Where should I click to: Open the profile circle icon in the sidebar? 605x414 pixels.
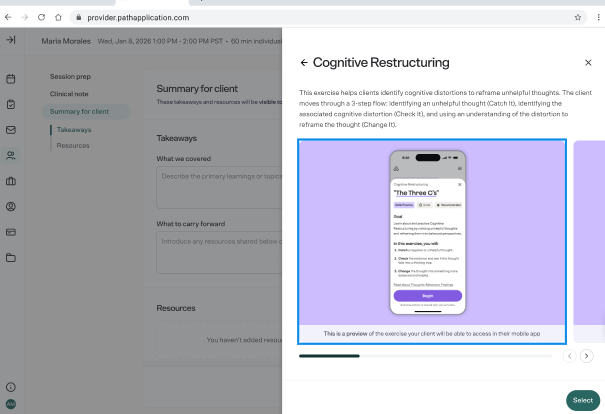pyautogui.click(x=11, y=206)
